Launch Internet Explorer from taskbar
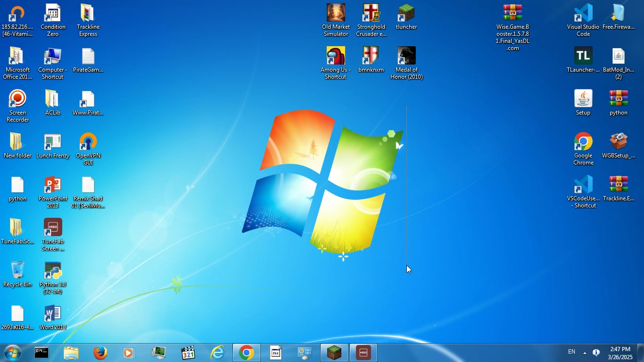 click(x=217, y=353)
